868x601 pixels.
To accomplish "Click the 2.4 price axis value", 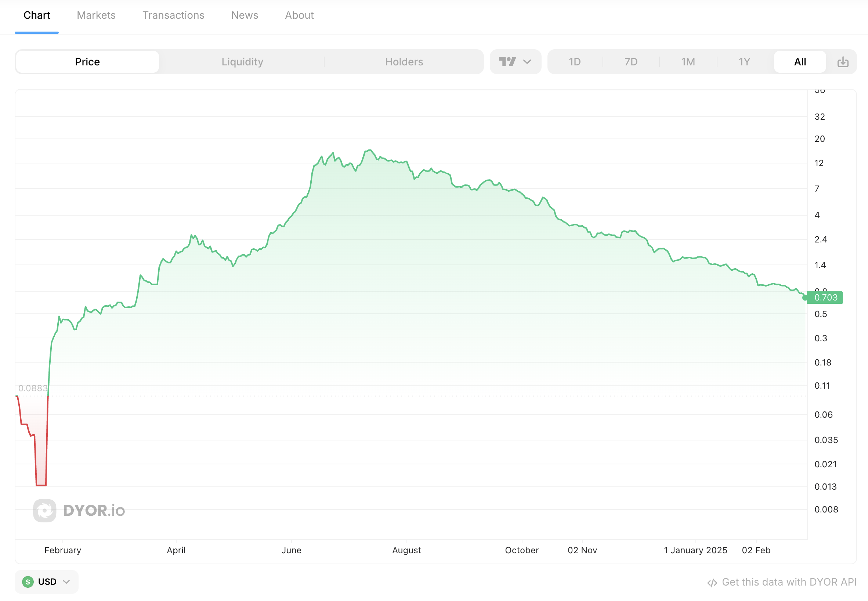I will pos(821,240).
